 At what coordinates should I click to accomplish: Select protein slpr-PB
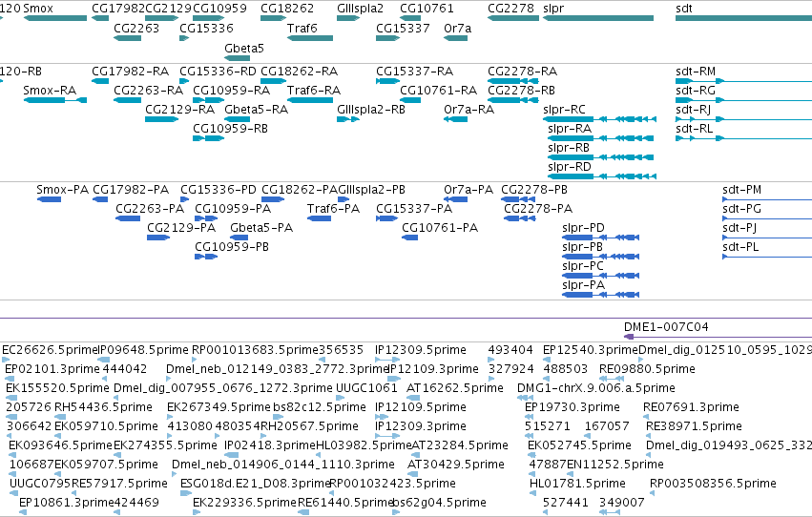click(x=601, y=257)
